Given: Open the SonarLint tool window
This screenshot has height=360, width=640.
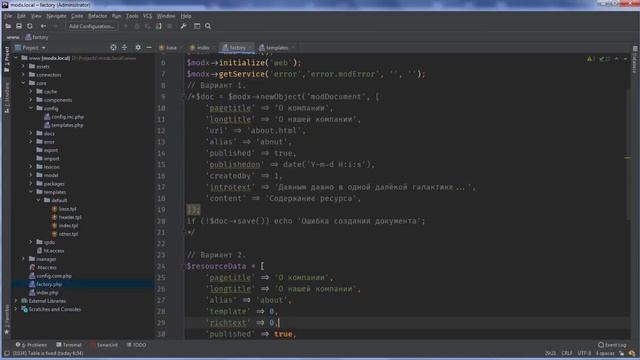Looking at the screenshot, I should pos(104,345).
